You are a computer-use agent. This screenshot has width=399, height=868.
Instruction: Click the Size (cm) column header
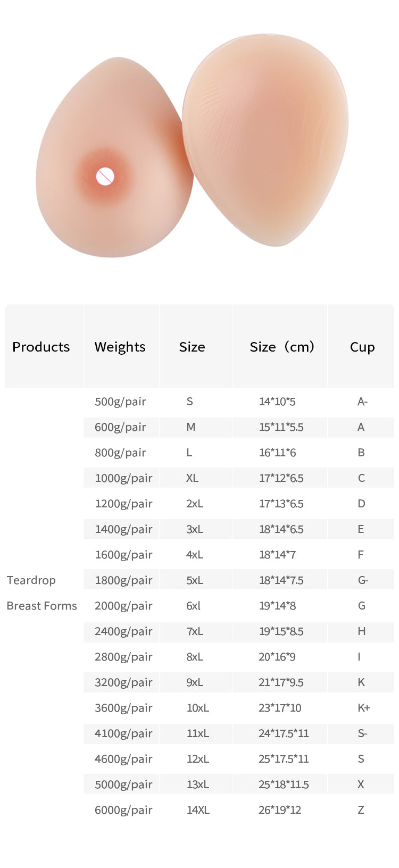click(x=282, y=347)
